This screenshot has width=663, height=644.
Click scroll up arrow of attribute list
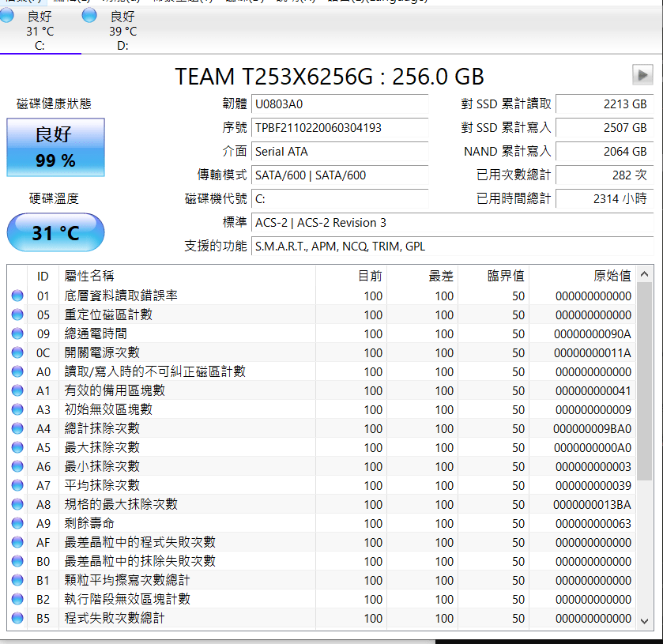[x=644, y=275]
